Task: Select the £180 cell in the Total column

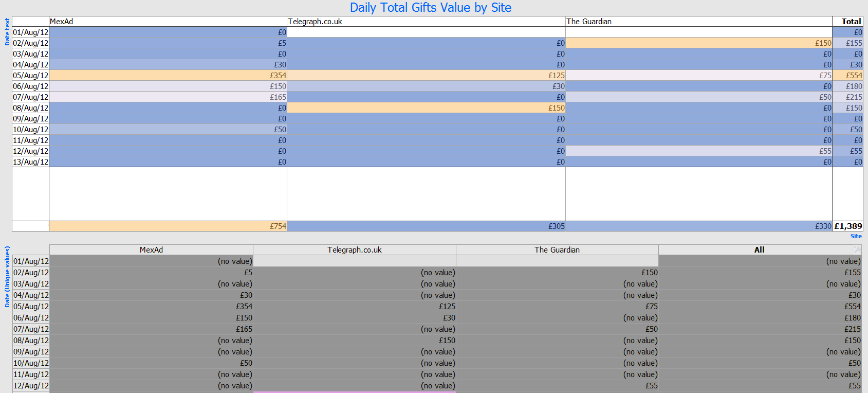Action: (x=847, y=86)
